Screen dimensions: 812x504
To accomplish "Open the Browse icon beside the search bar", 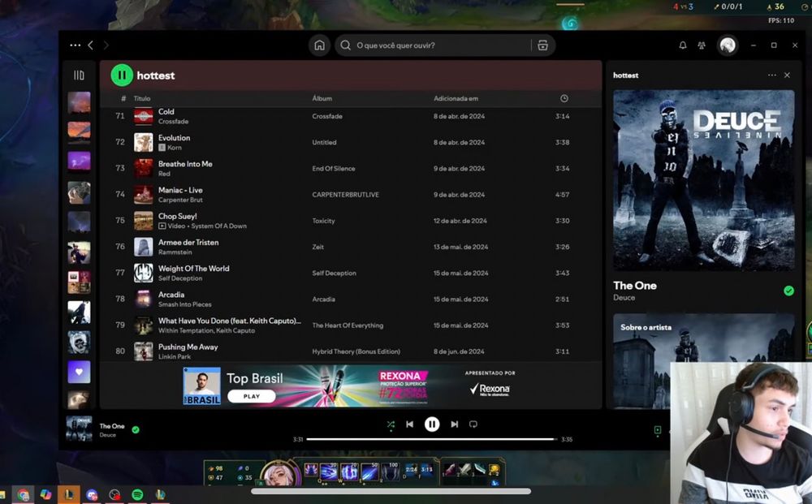I will [x=542, y=45].
